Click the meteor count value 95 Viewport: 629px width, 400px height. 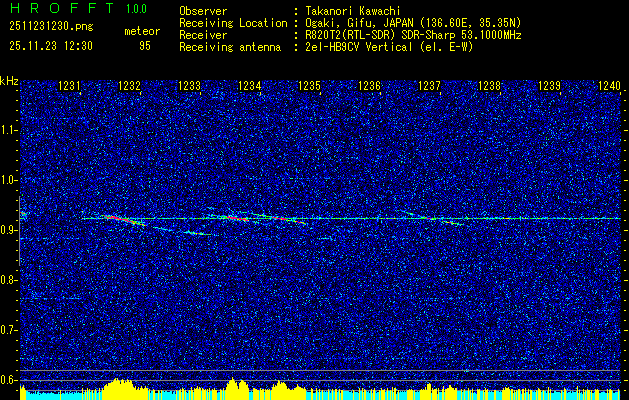click(145, 46)
